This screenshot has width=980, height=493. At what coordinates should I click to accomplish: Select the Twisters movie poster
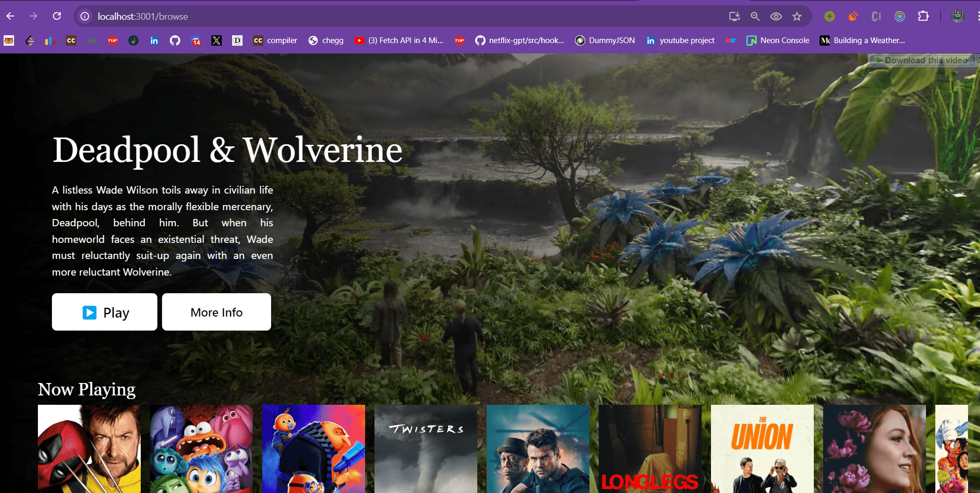pos(426,449)
